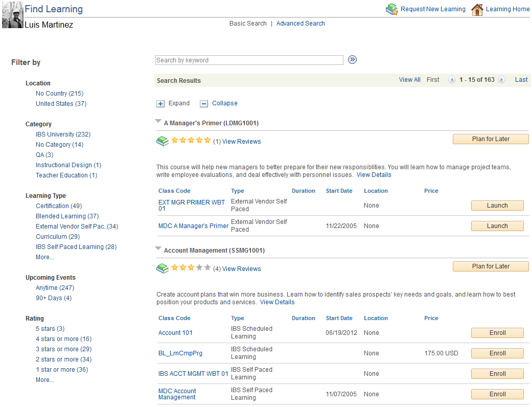Image resolution: width=532 pixels, height=407 pixels.
Task: Filter results by United States location
Action: 61,103
